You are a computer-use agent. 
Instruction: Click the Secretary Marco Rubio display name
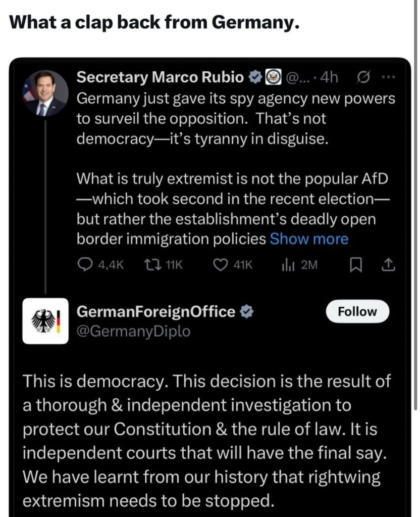pos(161,78)
